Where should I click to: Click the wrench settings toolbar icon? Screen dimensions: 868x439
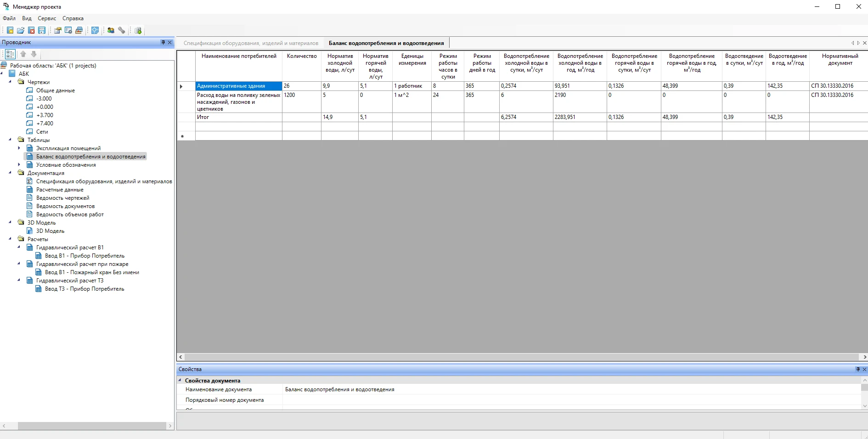point(122,30)
